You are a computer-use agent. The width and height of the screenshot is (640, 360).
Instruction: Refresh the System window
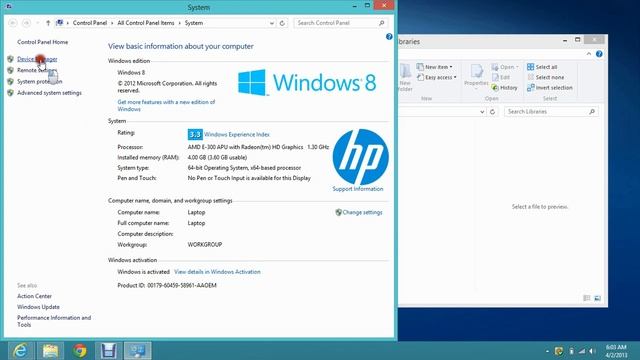click(x=282, y=23)
